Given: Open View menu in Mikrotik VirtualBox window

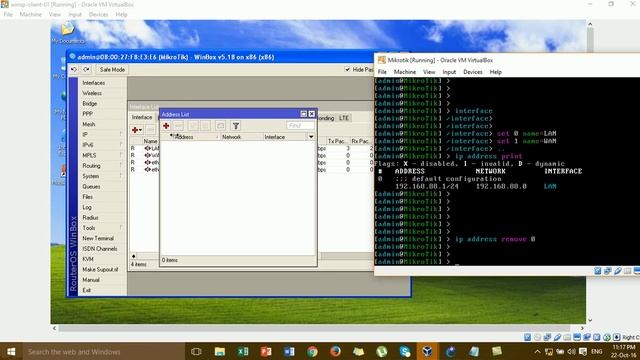Looking at the screenshot, I should [x=429, y=72].
